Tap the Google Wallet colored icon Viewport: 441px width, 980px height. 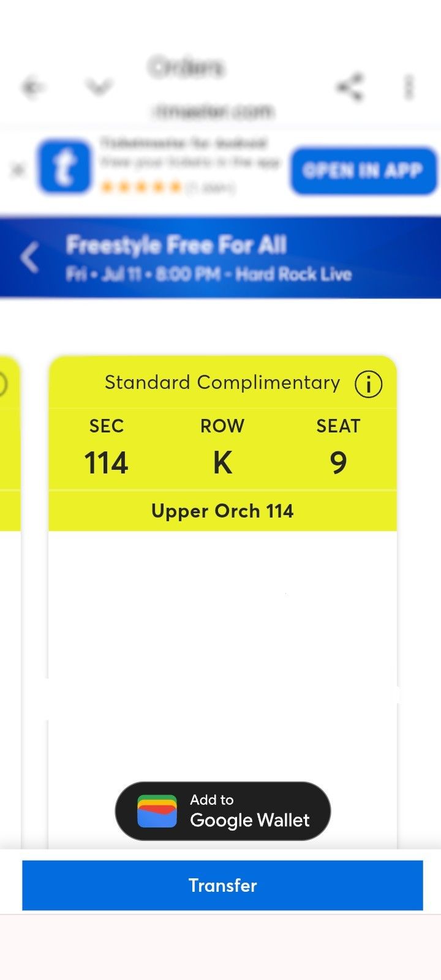[157, 811]
